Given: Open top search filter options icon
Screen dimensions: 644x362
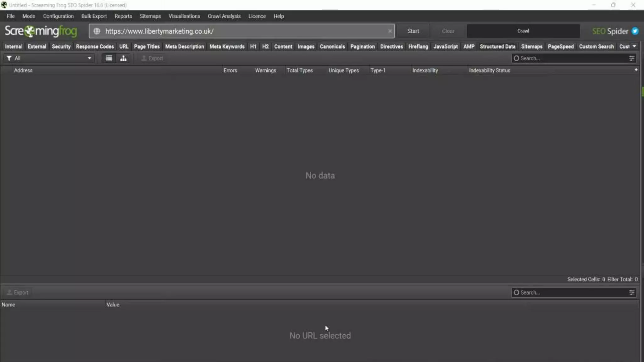Looking at the screenshot, I should [x=631, y=58].
